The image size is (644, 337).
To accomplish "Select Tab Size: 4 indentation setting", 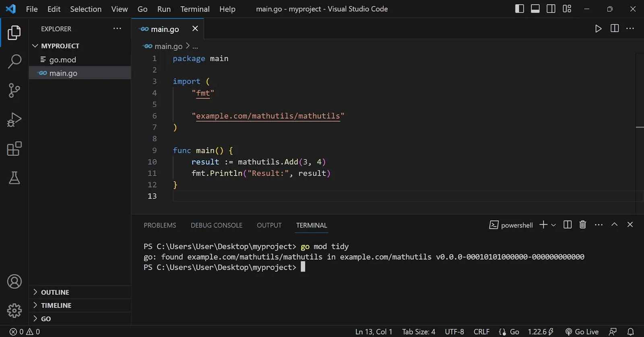I will (x=419, y=332).
